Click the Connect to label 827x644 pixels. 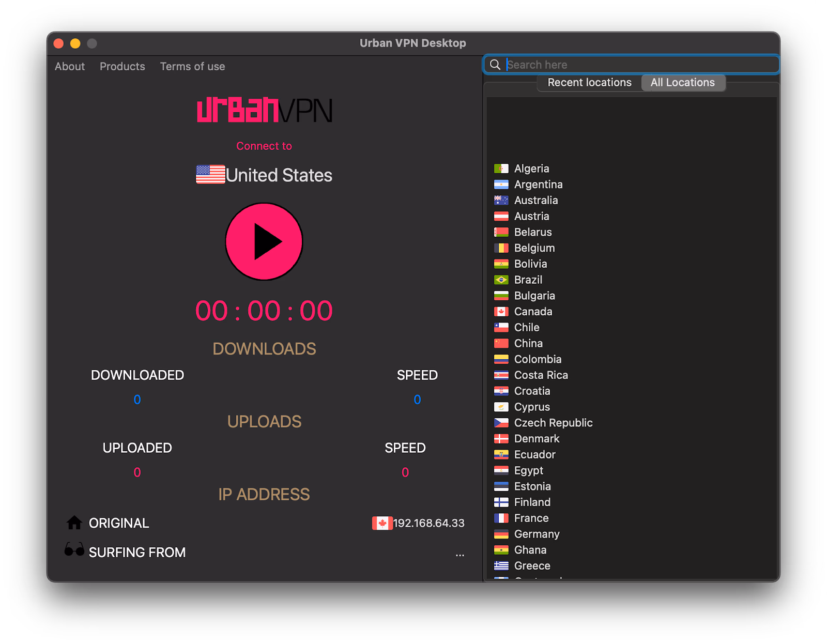pyautogui.click(x=264, y=146)
